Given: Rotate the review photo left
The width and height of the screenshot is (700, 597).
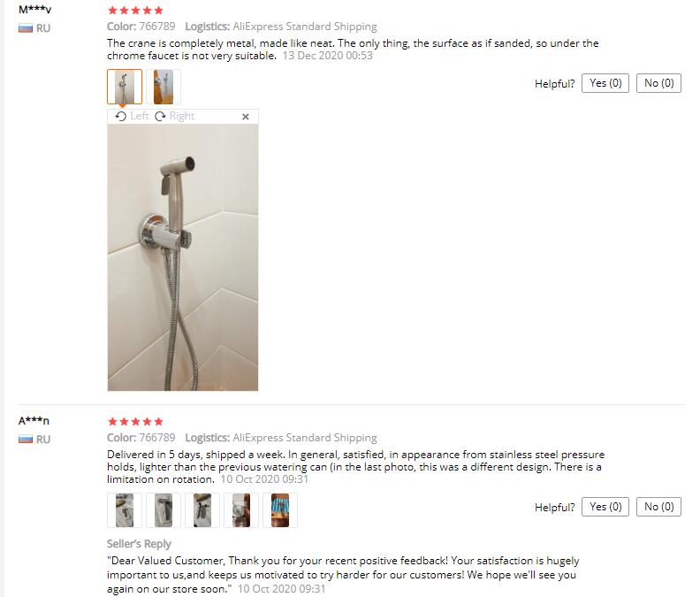Looking at the screenshot, I should coord(132,116).
